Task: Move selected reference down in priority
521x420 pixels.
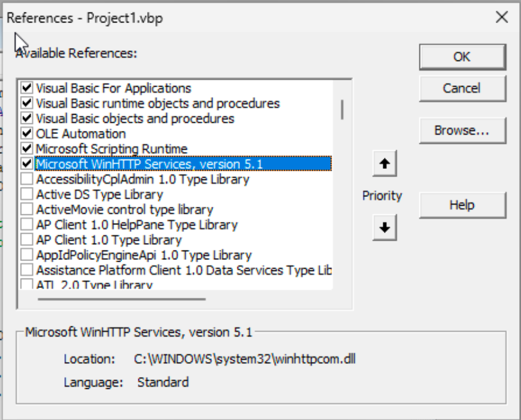Action: click(384, 228)
